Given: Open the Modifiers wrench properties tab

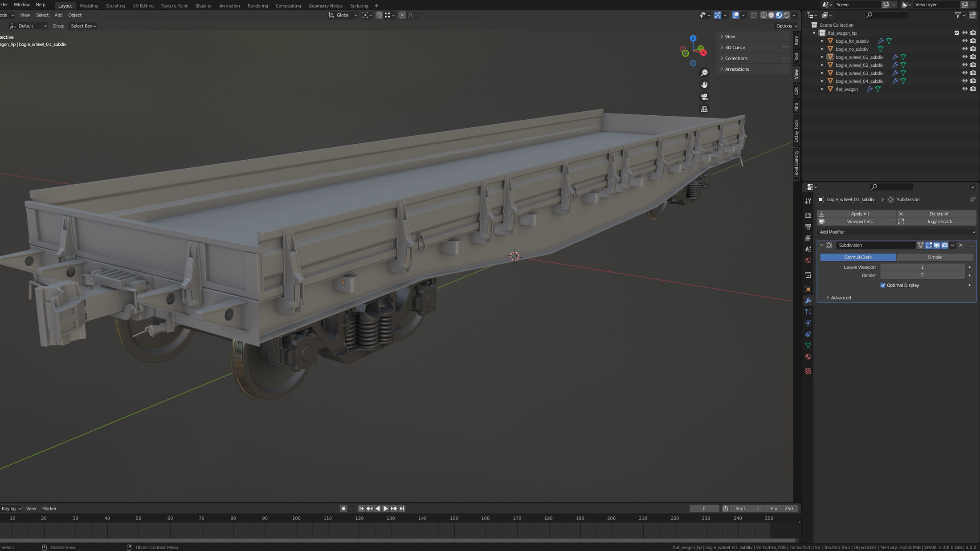Looking at the screenshot, I should (x=808, y=300).
